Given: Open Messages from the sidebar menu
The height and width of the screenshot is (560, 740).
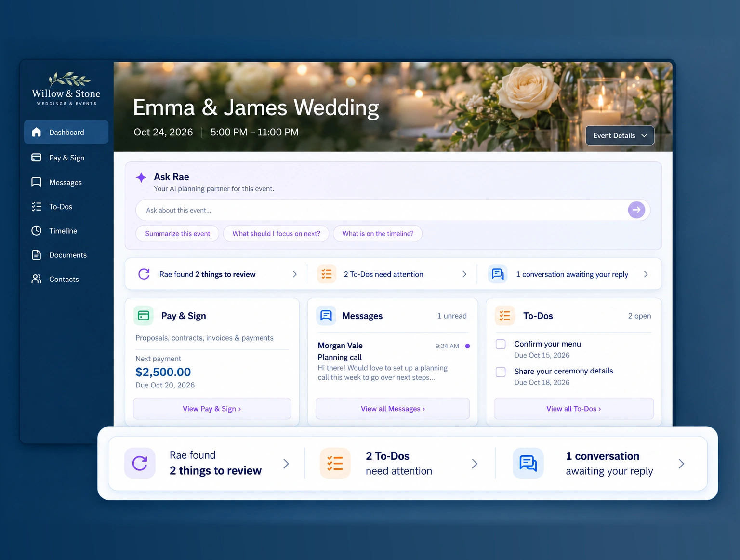Looking at the screenshot, I should (66, 182).
